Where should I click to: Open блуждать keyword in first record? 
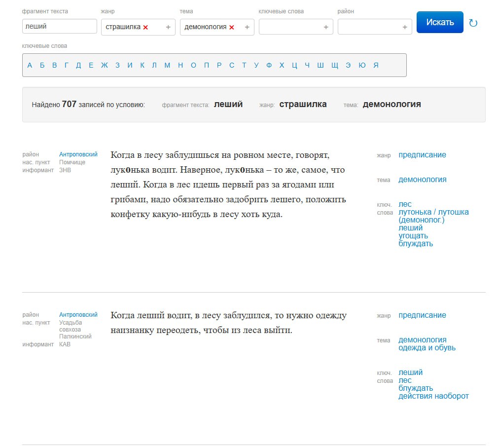416,244
